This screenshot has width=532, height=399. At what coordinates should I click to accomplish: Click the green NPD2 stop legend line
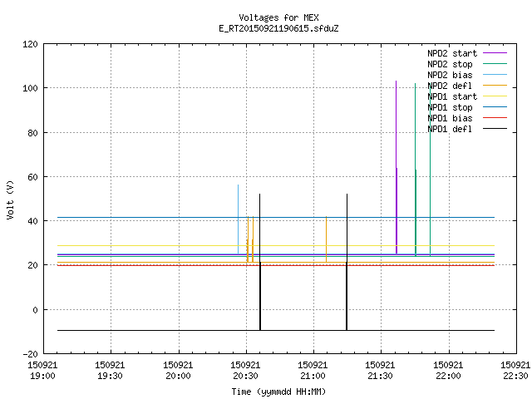[495, 64]
